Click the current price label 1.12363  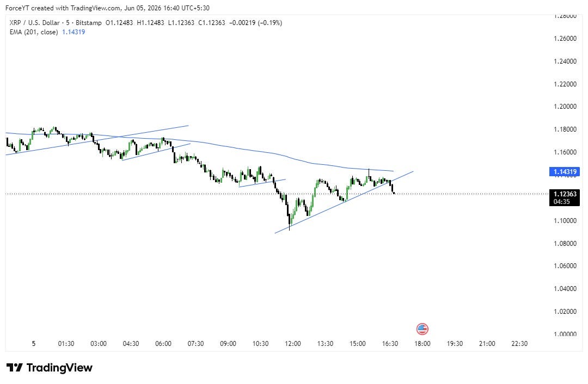click(565, 194)
